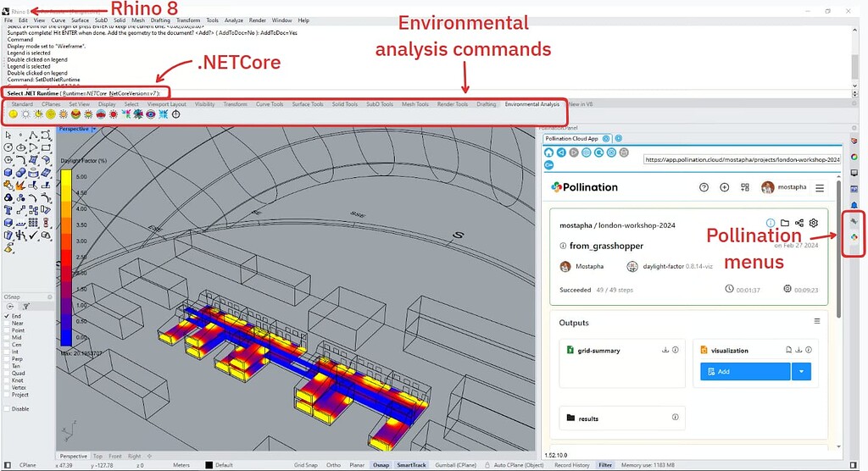
Task: Click the blue Add visualization button
Action: [745, 371]
